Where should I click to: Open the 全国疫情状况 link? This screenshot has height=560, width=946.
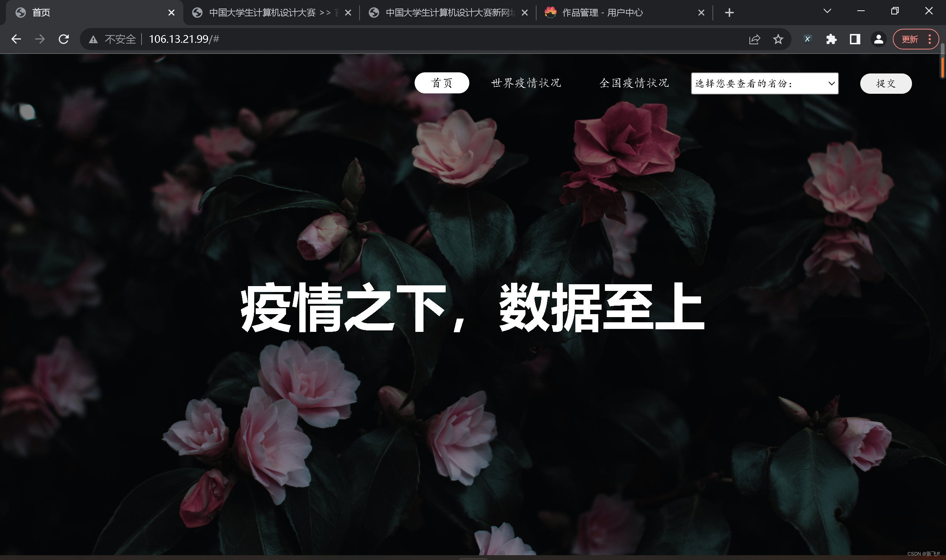tap(634, 83)
